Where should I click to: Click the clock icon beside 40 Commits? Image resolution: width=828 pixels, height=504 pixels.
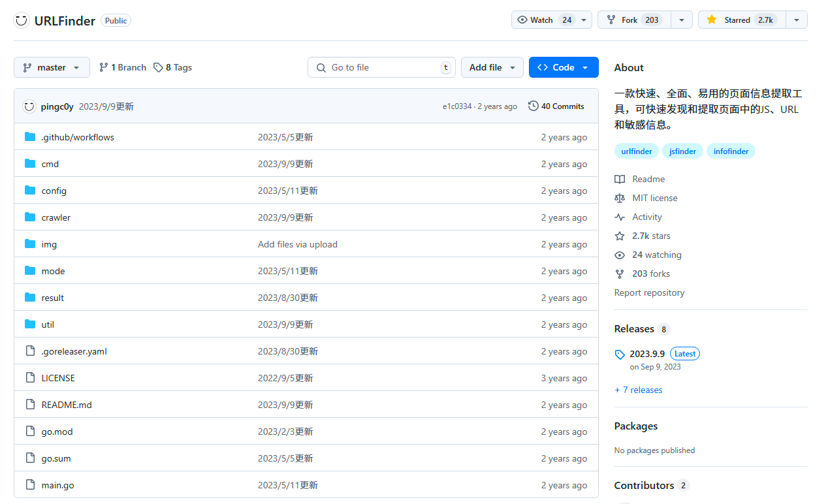click(533, 106)
